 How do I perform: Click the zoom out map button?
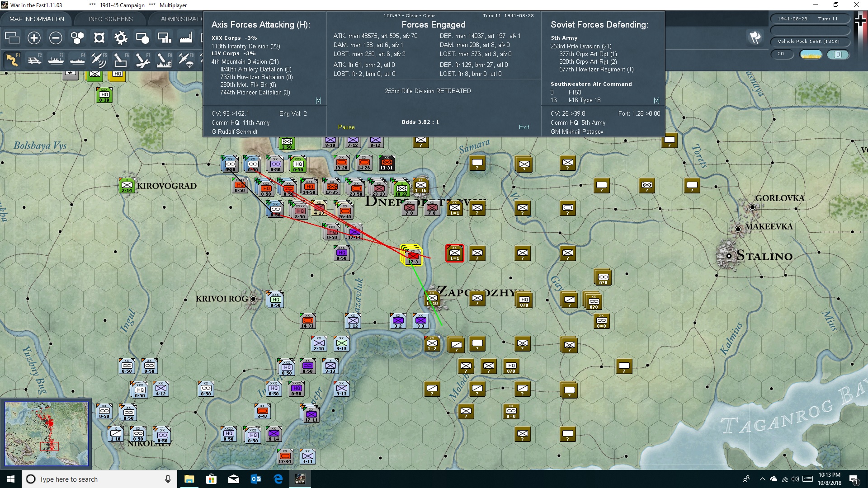pos(56,38)
